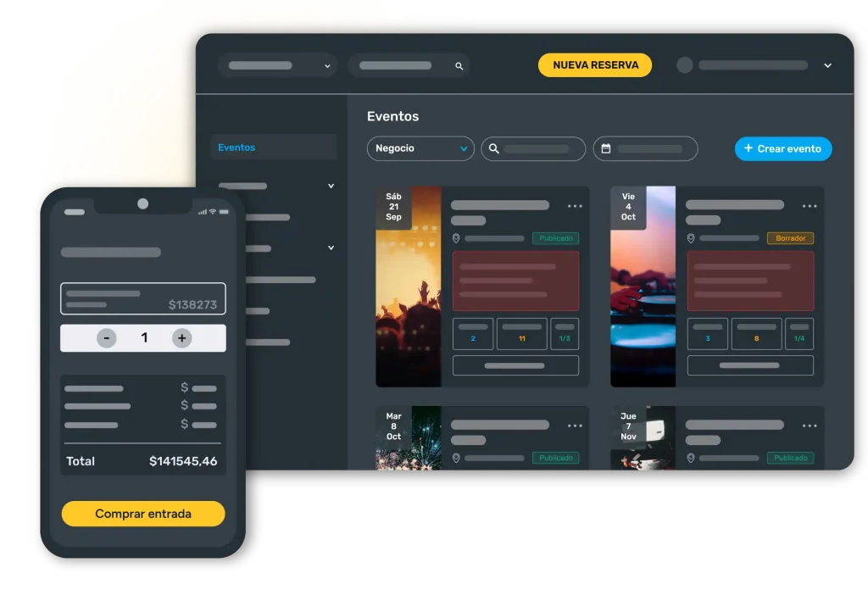Image resolution: width=868 pixels, height=590 pixels.
Task: Expand the user account chevron in header
Action: point(827,66)
